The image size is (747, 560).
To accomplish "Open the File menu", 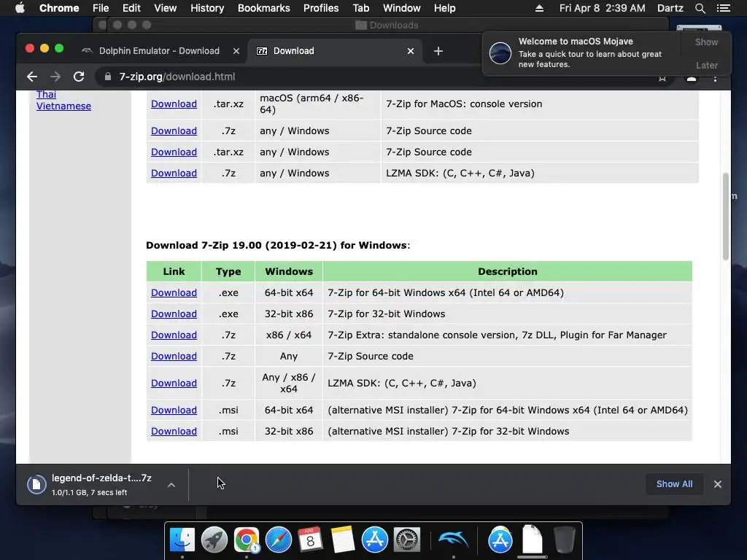I will (x=101, y=8).
